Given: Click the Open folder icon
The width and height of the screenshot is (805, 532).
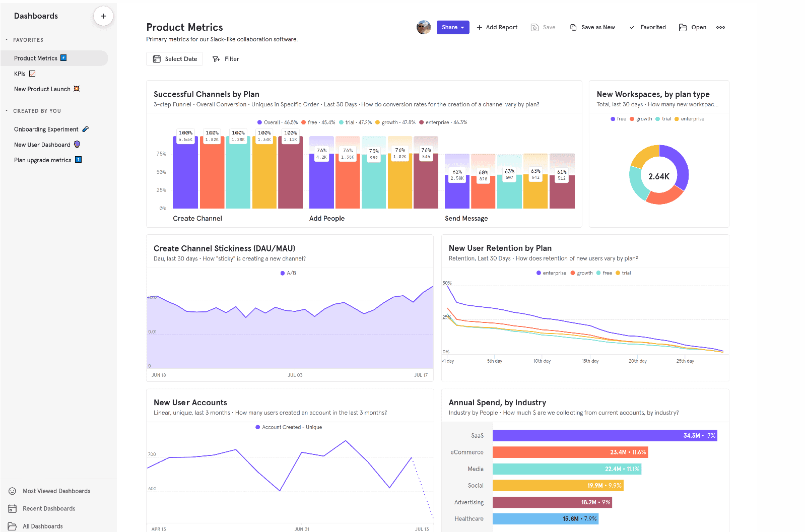Looking at the screenshot, I should (683, 28).
